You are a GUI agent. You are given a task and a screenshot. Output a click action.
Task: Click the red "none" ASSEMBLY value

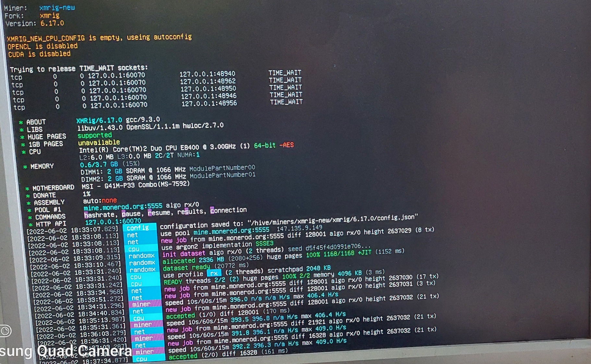coord(109,200)
